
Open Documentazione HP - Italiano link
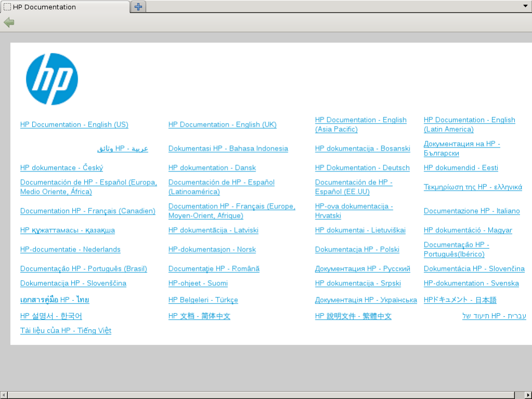(471, 211)
